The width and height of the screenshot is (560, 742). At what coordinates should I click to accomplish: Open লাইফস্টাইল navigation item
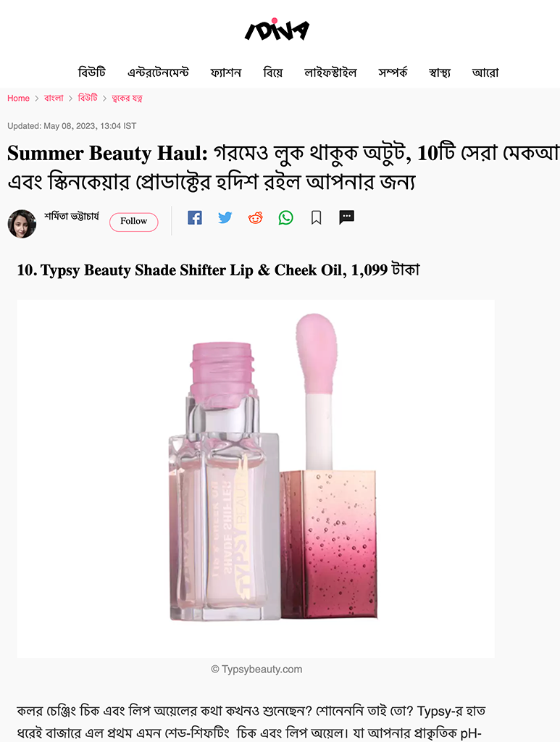330,72
